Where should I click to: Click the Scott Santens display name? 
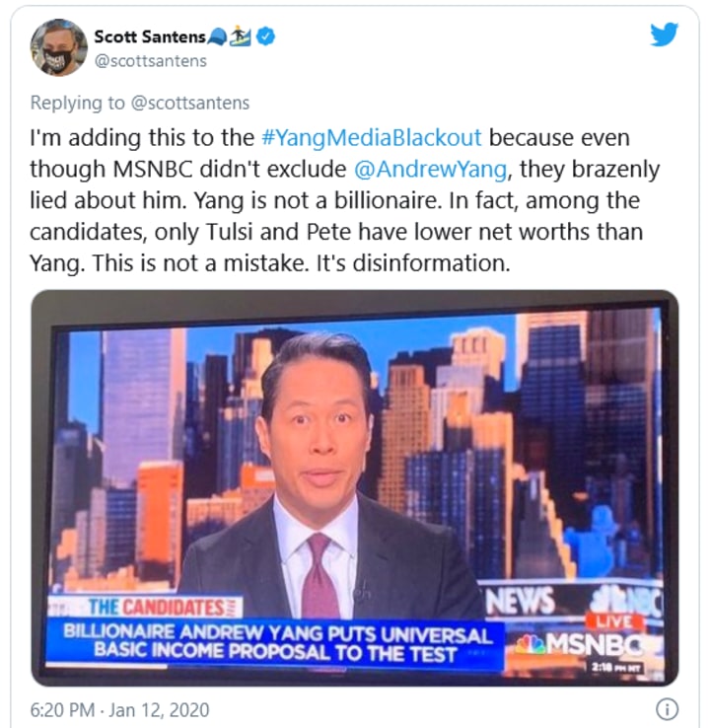150,36
